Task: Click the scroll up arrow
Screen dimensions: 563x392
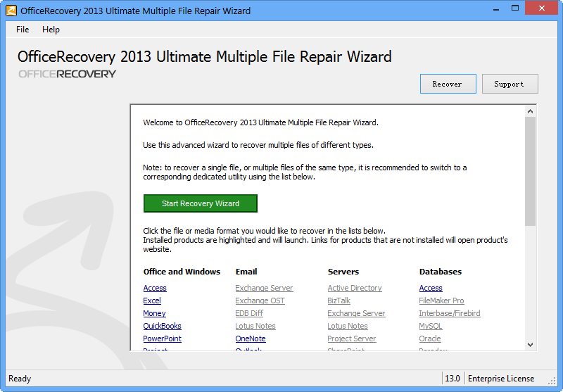Action: point(530,111)
